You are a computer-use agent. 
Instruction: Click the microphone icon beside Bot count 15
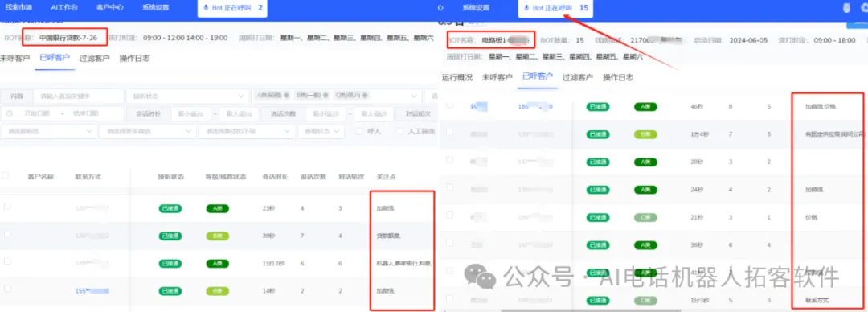click(x=526, y=8)
